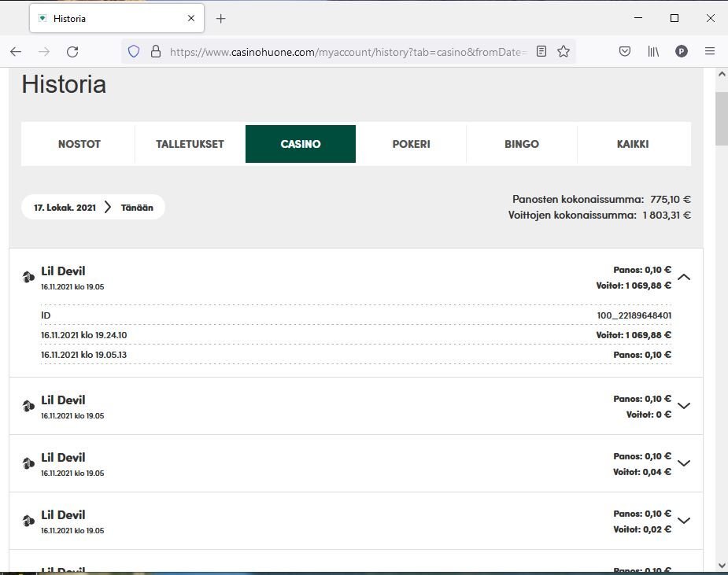Close the Historia tab
The width and height of the screenshot is (728, 575).
(191, 18)
